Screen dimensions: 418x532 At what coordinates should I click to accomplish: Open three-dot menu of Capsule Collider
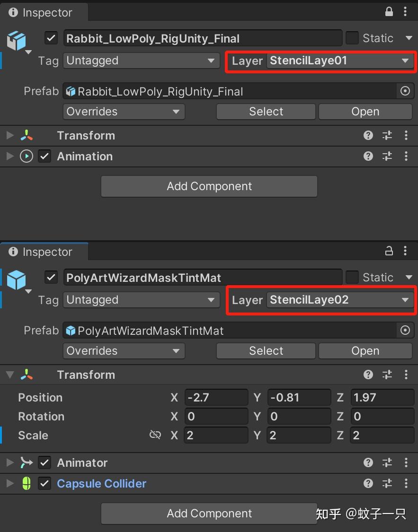click(406, 483)
